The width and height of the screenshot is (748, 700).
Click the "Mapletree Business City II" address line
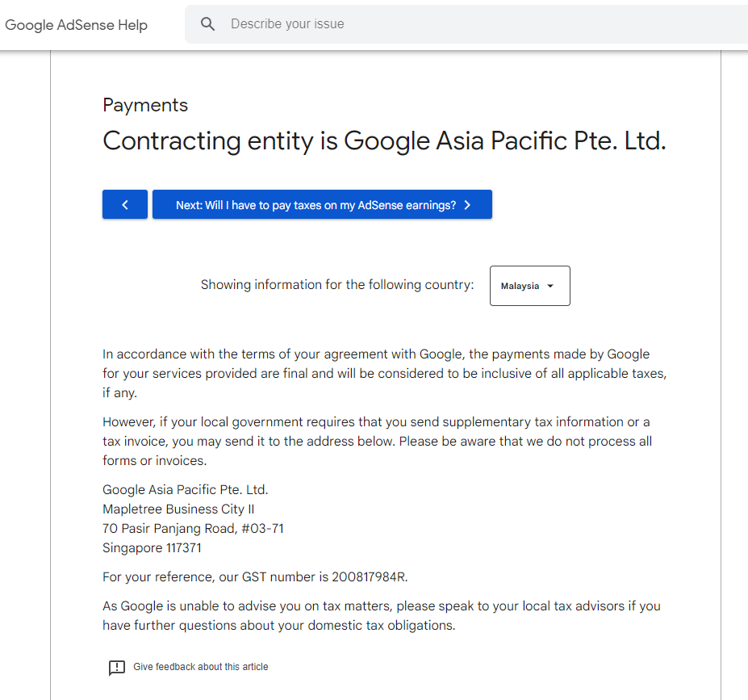[178, 509]
